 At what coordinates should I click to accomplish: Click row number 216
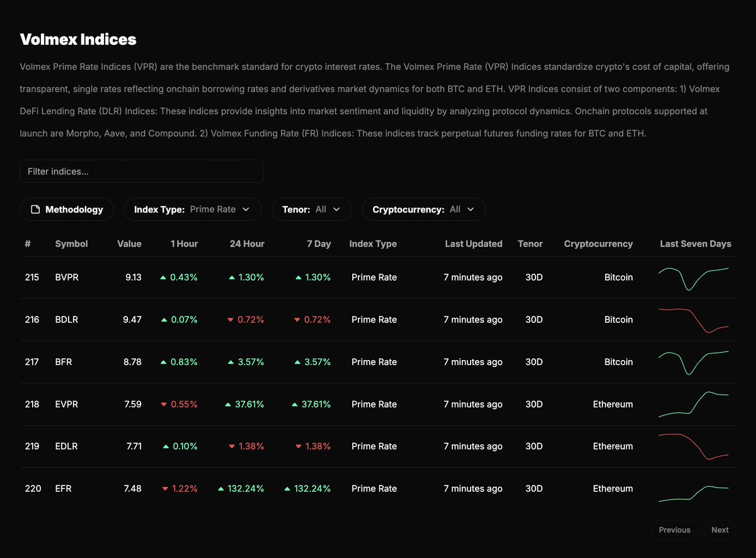click(x=32, y=320)
